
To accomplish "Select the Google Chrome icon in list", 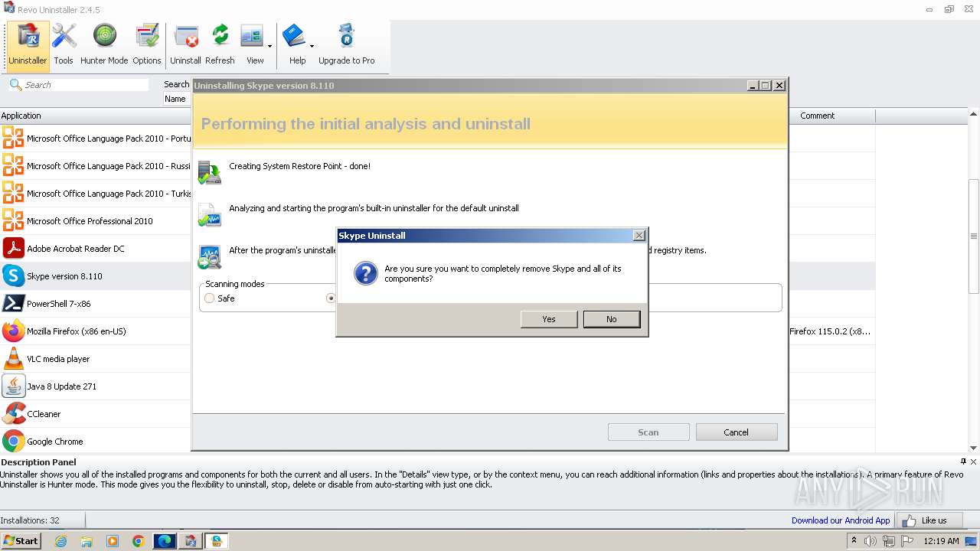I will [x=13, y=441].
